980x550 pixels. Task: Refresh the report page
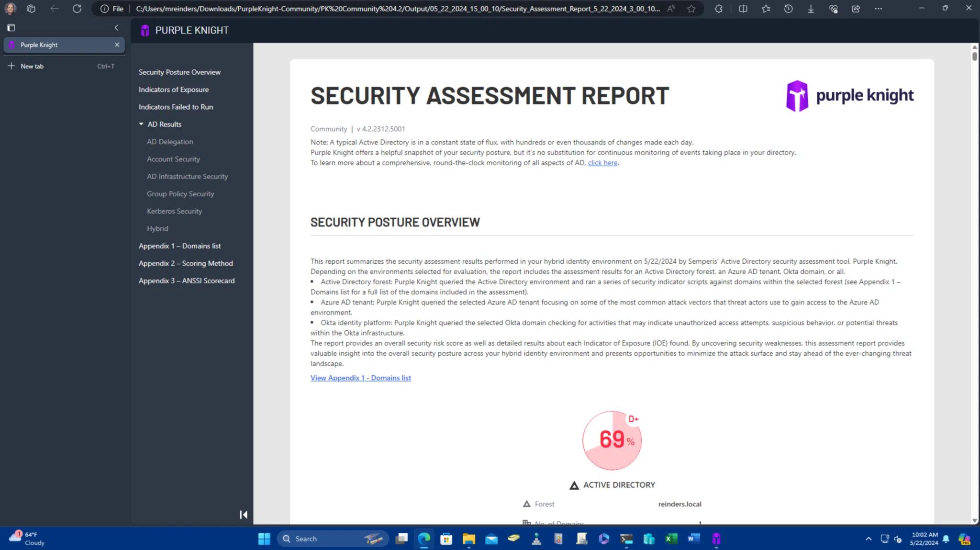[x=77, y=9]
